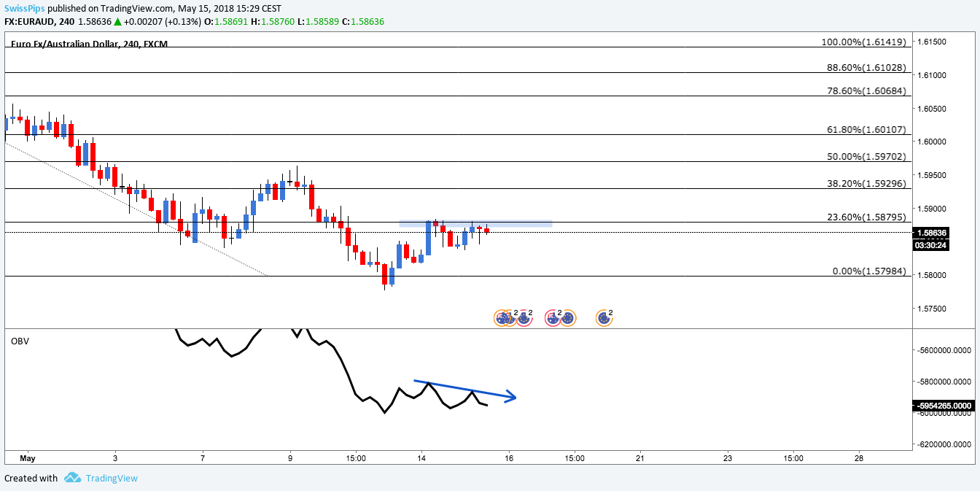Screen dimensions: 980x491
Task: Click the EU flag event icon with red ring
Action: [524, 318]
